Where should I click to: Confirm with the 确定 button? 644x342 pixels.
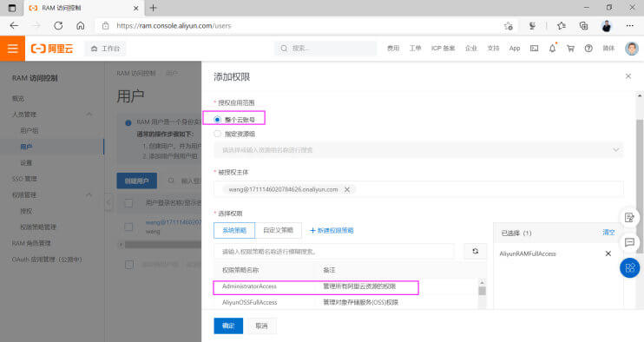[228, 326]
